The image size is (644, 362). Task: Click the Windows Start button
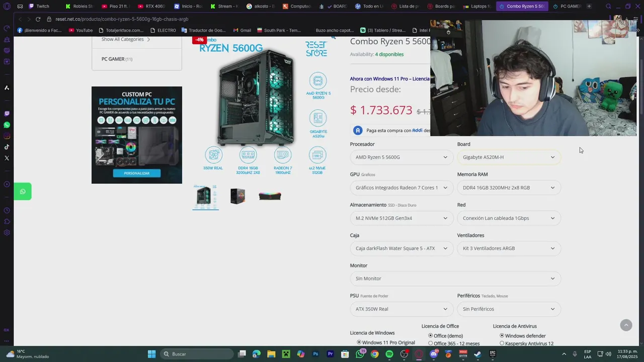151,354
